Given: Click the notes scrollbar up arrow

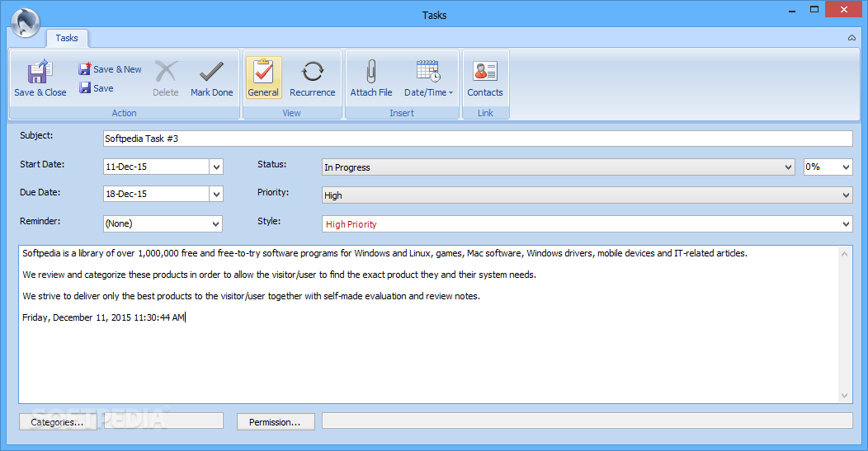Looking at the screenshot, I should tap(845, 254).
